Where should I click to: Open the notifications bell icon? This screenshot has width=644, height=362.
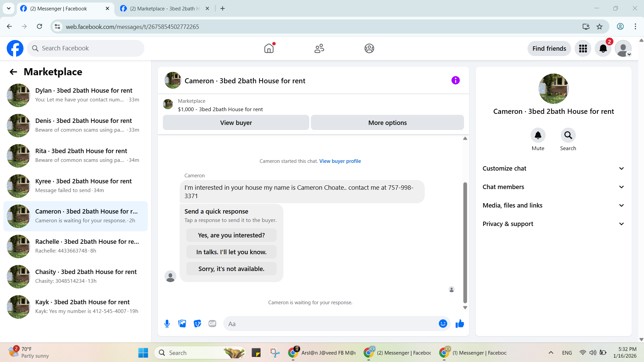(x=603, y=48)
